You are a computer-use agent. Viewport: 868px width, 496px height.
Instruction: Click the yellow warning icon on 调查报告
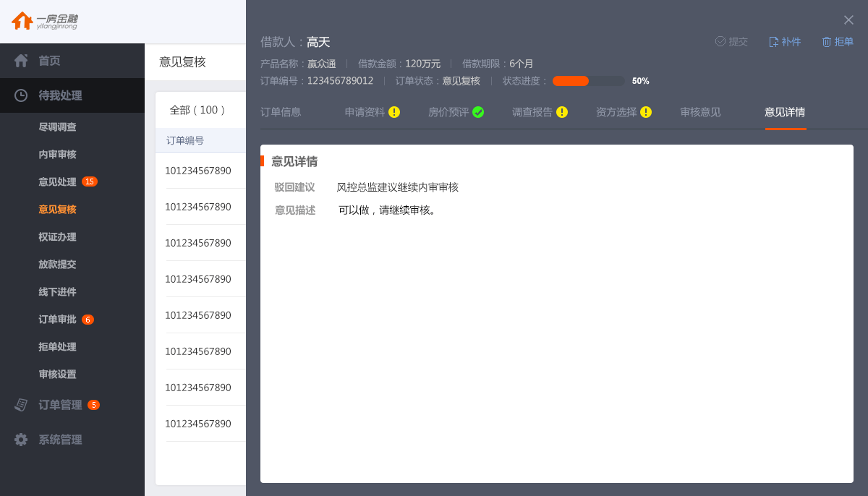(x=562, y=112)
